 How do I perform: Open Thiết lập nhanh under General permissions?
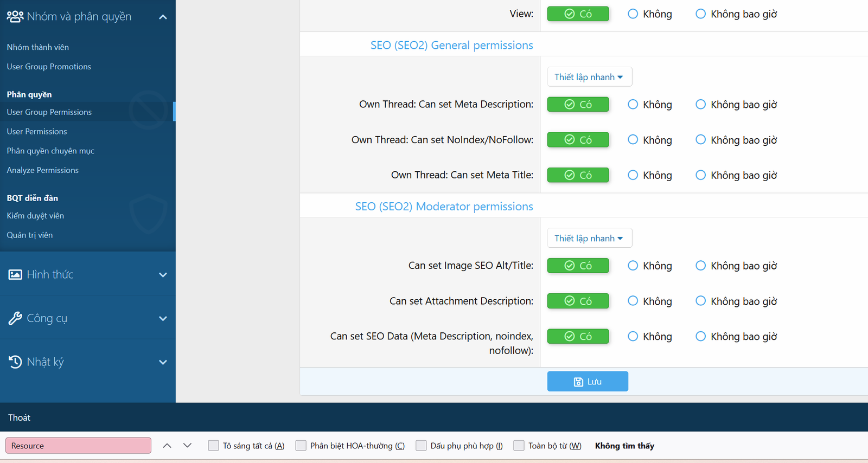pyautogui.click(x=589, y=77)
